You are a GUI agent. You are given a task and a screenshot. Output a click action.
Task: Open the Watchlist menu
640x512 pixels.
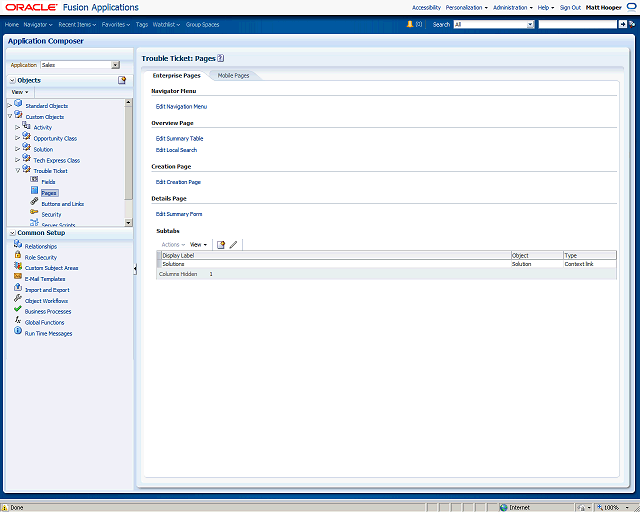167,24
